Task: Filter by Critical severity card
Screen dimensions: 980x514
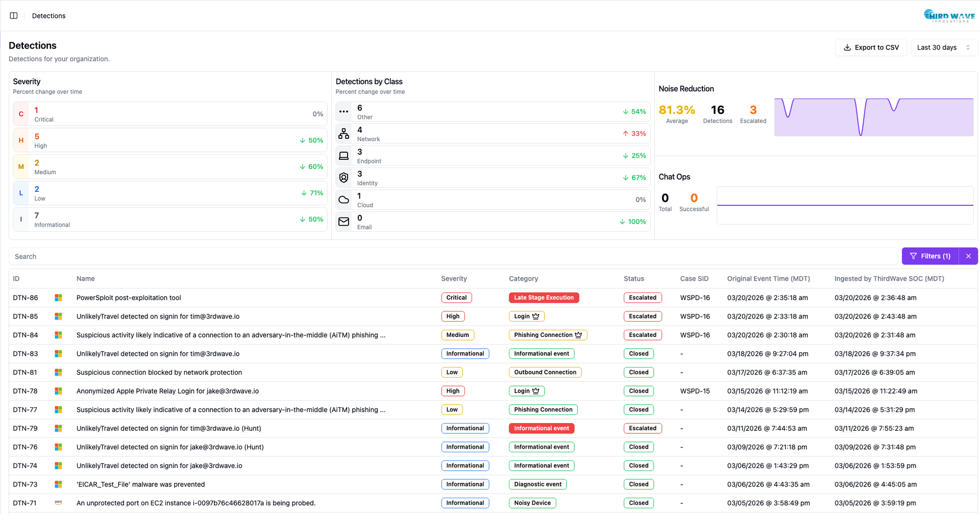Action: pyautogui.click(x=170, y=114)
